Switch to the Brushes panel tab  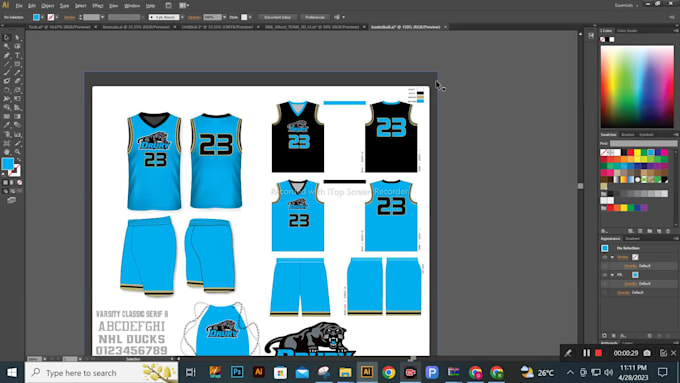coord(627,135)
